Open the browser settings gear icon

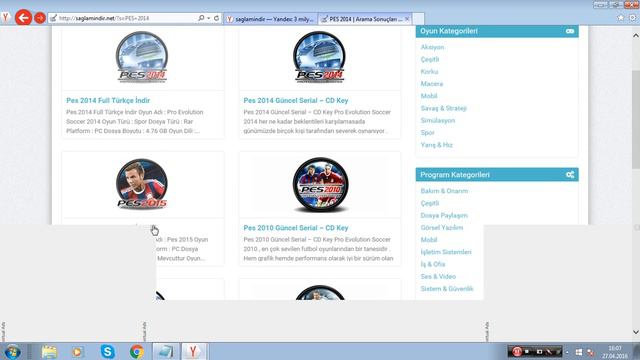(x=633, y=18)
